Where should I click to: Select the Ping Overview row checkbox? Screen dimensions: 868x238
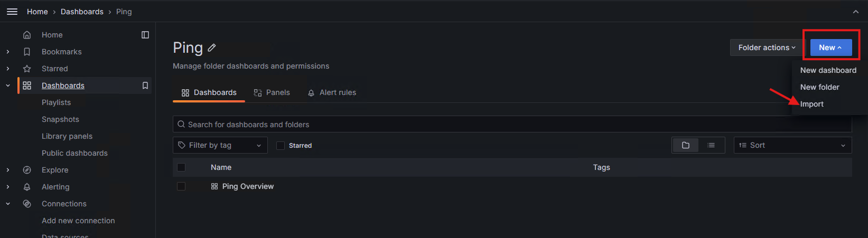point(181,186)
